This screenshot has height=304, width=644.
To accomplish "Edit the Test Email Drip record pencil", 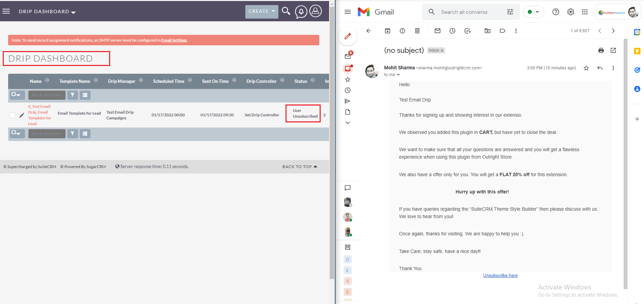I will pos(22,115).
